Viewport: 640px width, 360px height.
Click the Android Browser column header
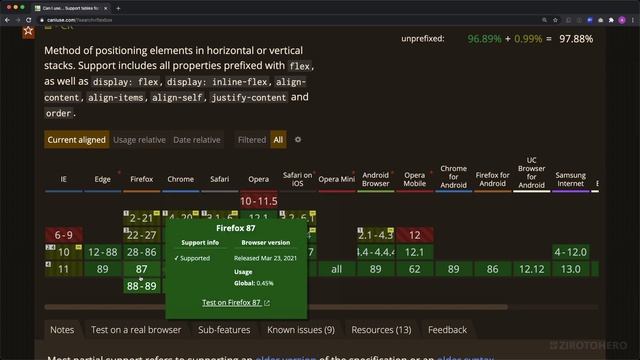[x=376, y=179]
